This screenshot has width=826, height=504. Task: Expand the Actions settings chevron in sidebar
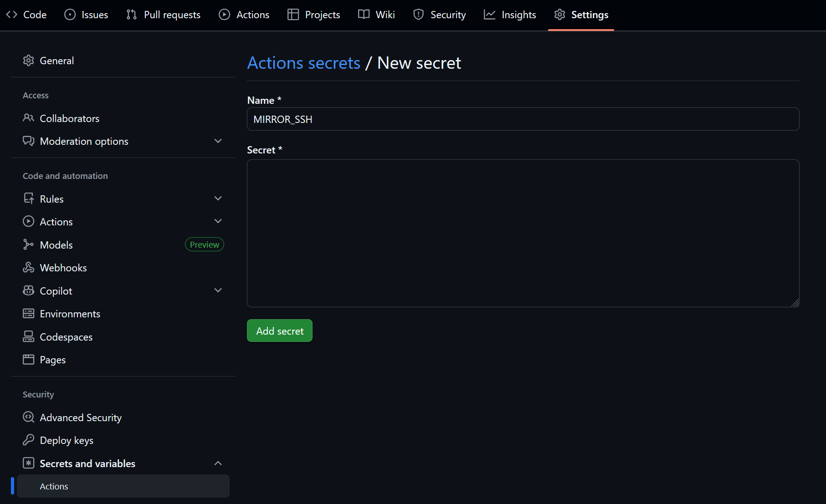[x=218, y=221]
